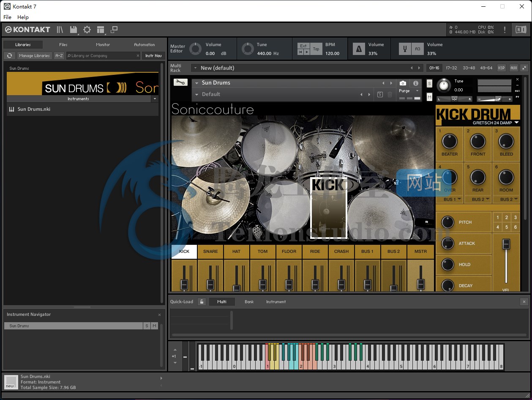Open the New (default) multi dropdown
532x400 pixels.
click(x=196, y=68)
